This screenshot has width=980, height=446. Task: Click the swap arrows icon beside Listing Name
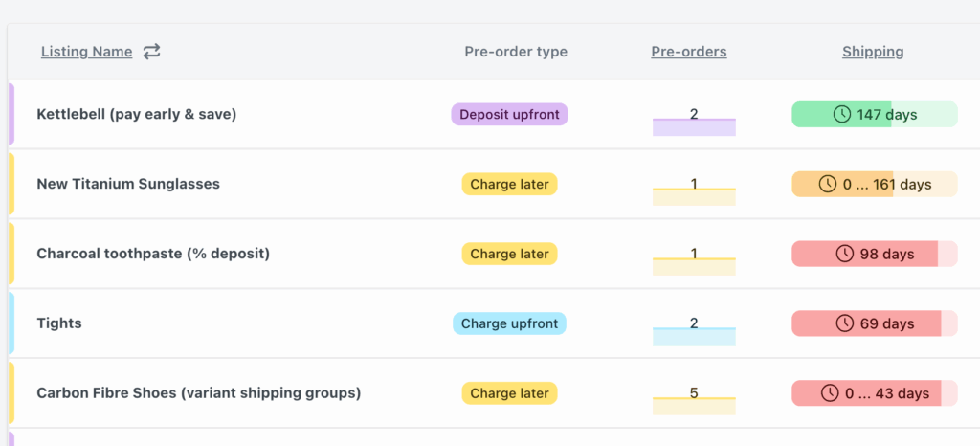pos(151,52)
